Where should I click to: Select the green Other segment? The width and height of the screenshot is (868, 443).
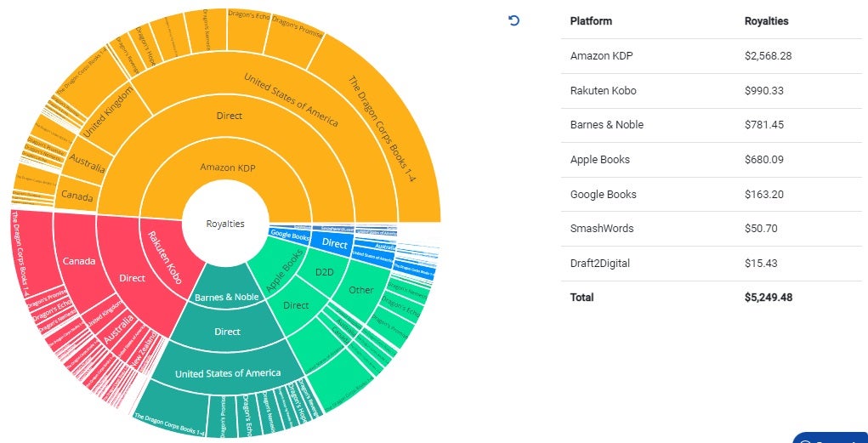pos(361,290)
